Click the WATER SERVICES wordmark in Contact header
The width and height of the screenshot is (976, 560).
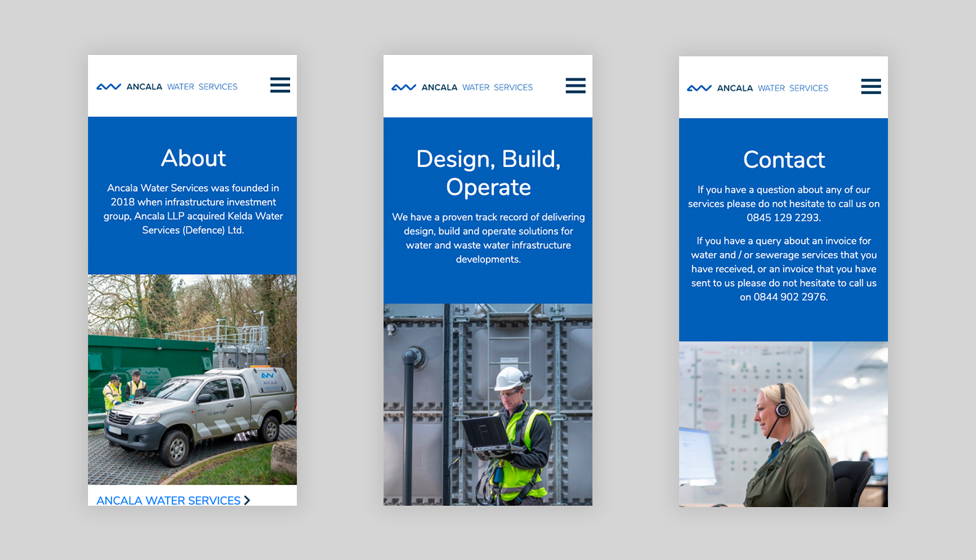pos(792,88)
